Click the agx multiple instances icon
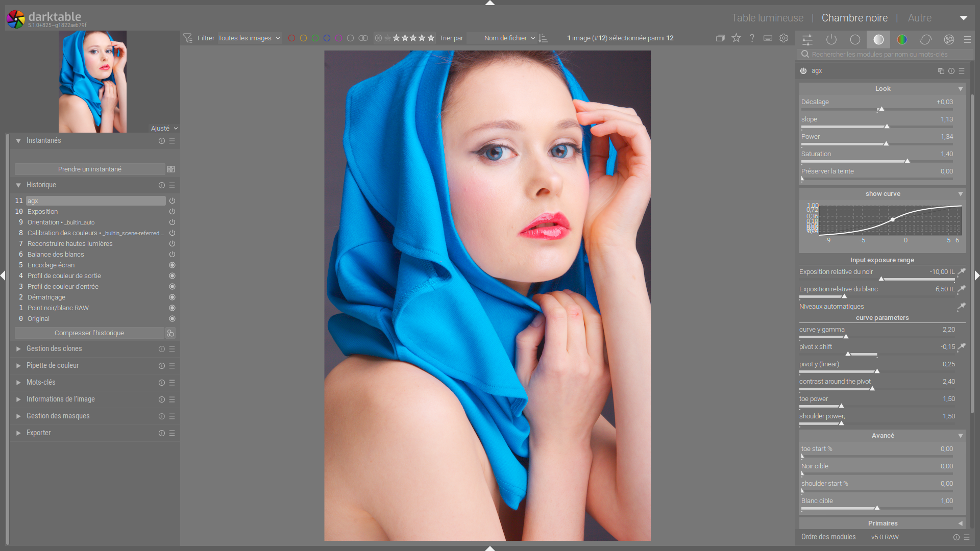Viewport: 980px width, 551px height. point(941,71)
